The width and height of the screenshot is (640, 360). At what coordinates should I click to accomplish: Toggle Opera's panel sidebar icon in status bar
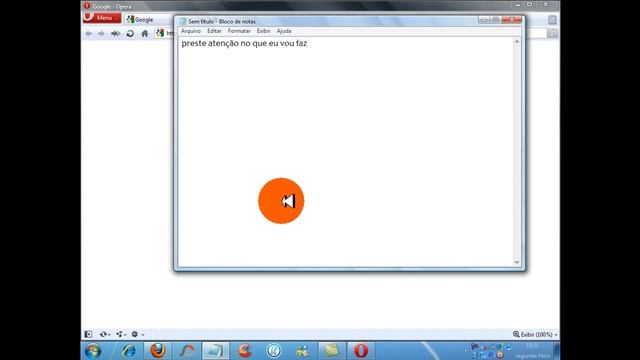coord(88,334)
